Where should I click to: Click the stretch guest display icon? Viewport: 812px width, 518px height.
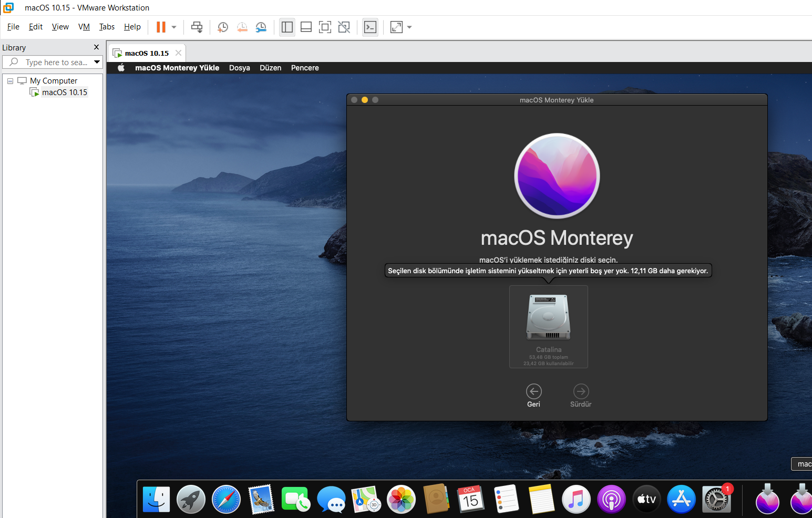[397, 27]
